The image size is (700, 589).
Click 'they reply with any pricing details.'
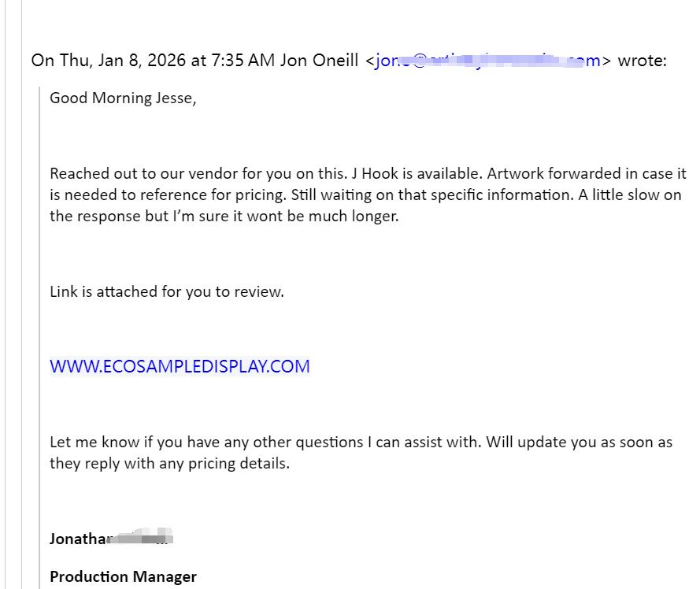coord(169,464)
